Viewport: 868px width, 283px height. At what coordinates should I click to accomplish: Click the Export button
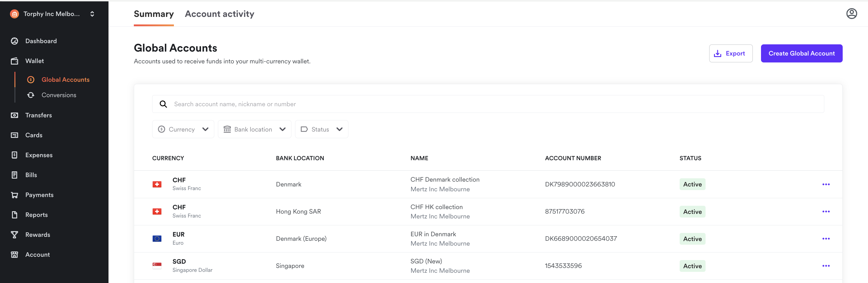coord(731,53)
